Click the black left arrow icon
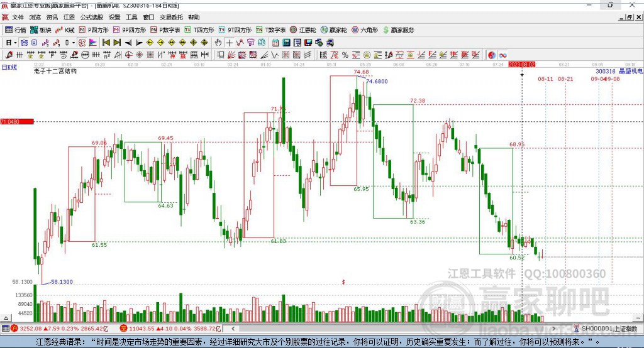The image size is (644, 348). [x=128, y=43]
